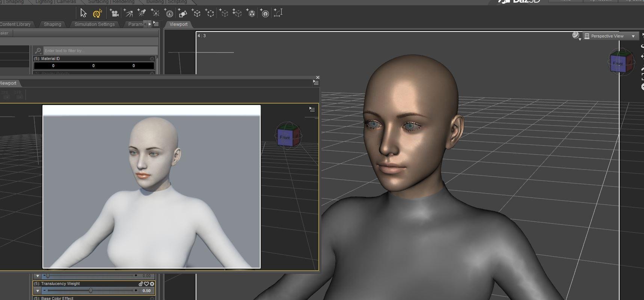Select the arrow Node Selection tool
Screen dimensions: 644x300
[x=83, y=13]
